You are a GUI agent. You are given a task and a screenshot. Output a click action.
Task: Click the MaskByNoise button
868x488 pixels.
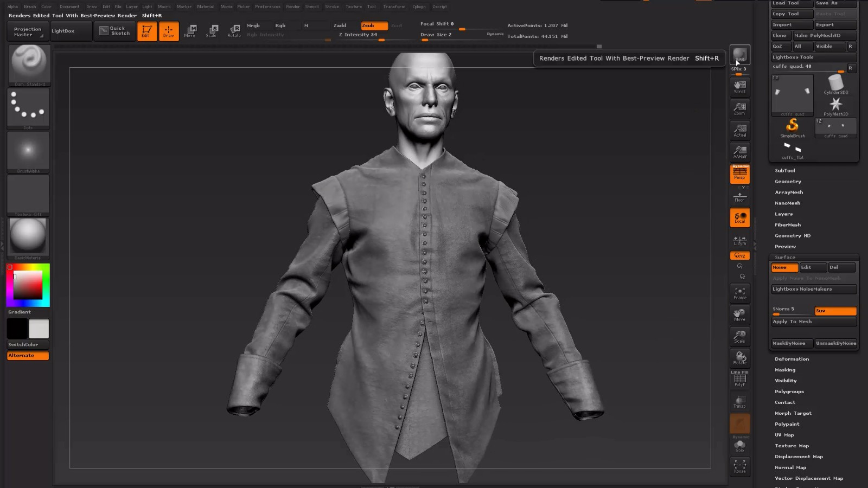(792, 343)
